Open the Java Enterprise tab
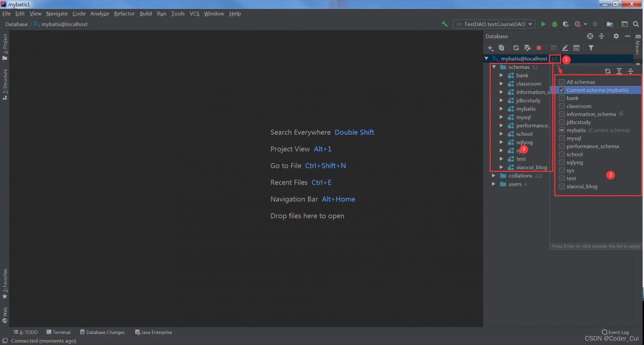This screenshot has width=644, height=345. (153, 332)
